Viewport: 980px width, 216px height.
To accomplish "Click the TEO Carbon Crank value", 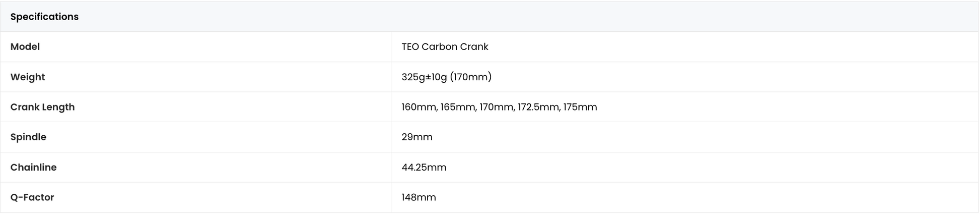I will [x=445, y=46].
